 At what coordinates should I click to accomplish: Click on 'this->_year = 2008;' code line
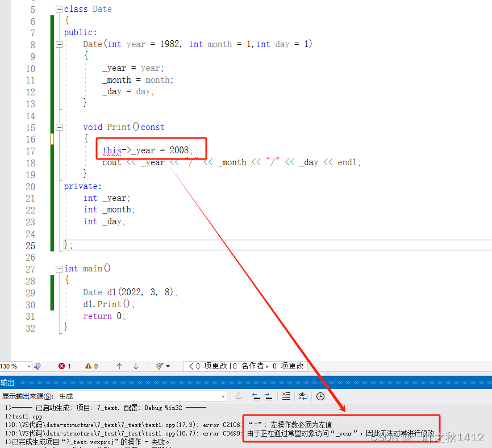point(148,150)
